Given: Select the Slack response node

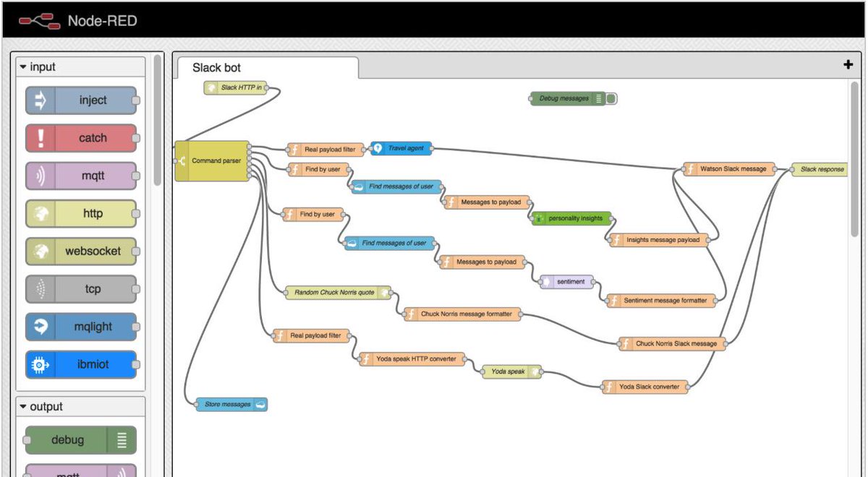Looking at the screenshot, I should click(x=820, y=169).
